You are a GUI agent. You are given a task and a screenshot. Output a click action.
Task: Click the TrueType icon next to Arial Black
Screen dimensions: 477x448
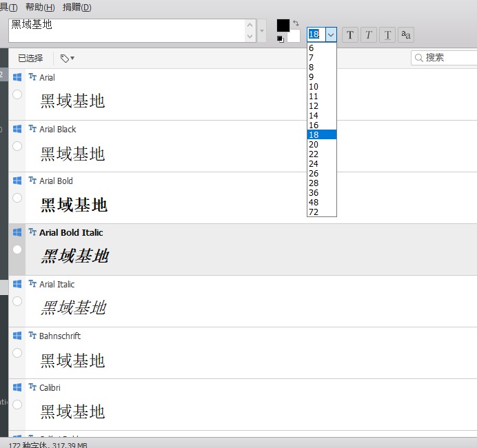pos(32,128)
